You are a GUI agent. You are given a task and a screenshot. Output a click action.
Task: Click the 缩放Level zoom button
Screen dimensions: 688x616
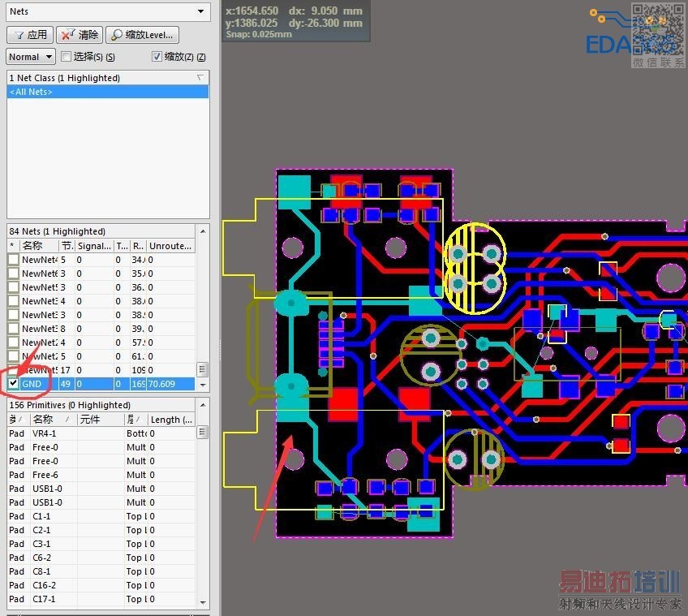pyautogui.click(x=142, y=35)
